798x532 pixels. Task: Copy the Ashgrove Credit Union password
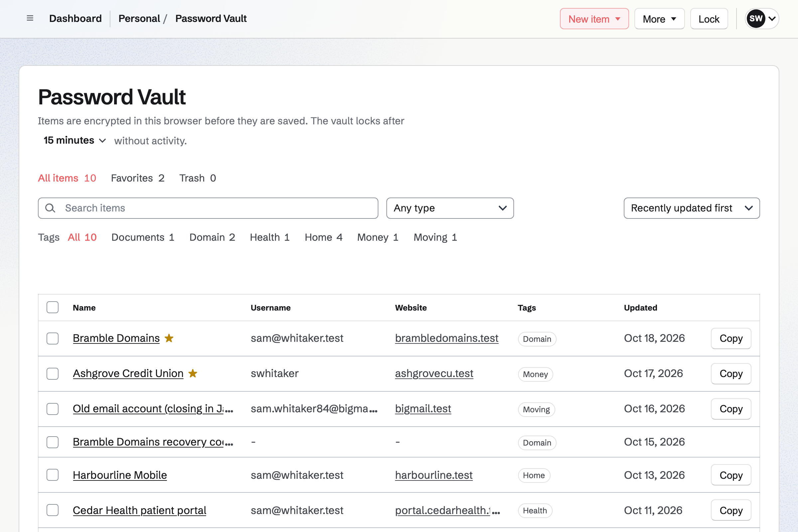click(731, 373)
